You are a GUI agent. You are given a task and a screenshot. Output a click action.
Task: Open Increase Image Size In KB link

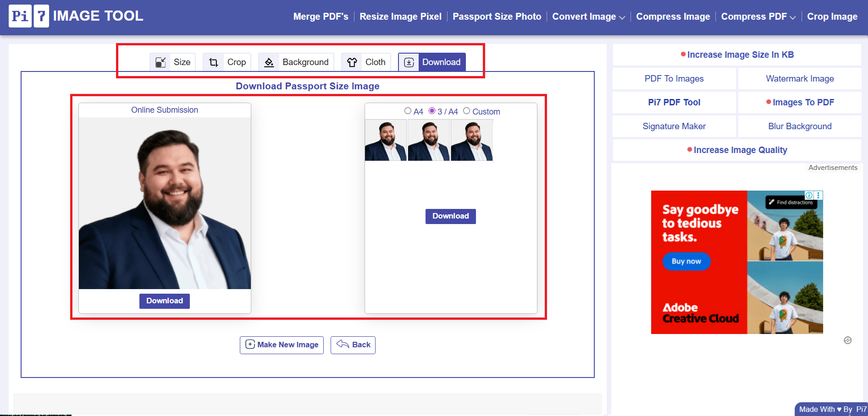(737, 55)
